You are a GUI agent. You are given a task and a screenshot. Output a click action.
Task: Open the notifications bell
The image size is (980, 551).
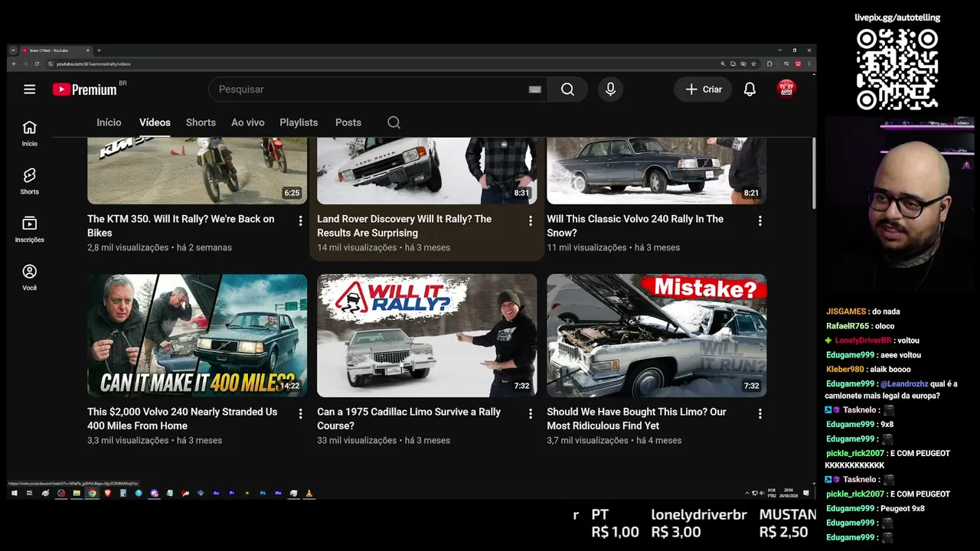(750, 90)
